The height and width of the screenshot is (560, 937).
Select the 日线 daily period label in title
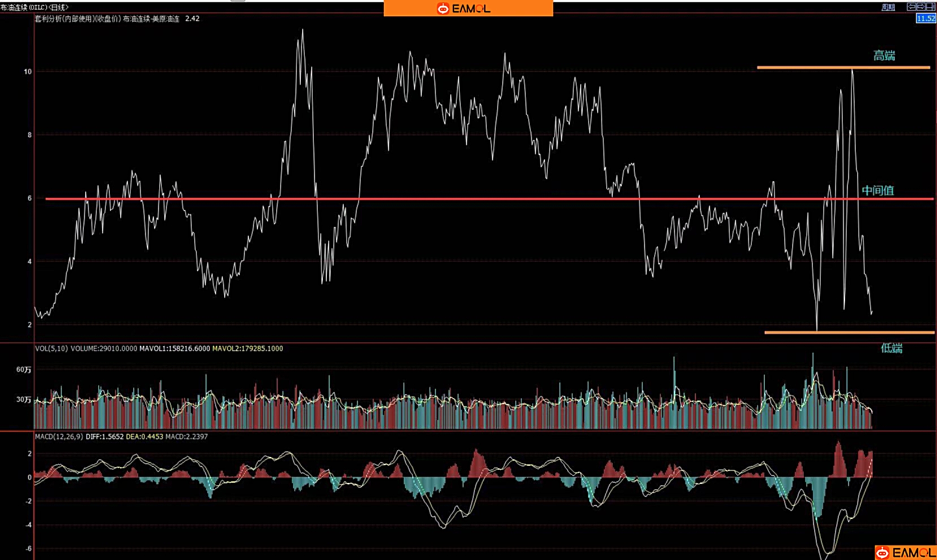click(58, 7)
